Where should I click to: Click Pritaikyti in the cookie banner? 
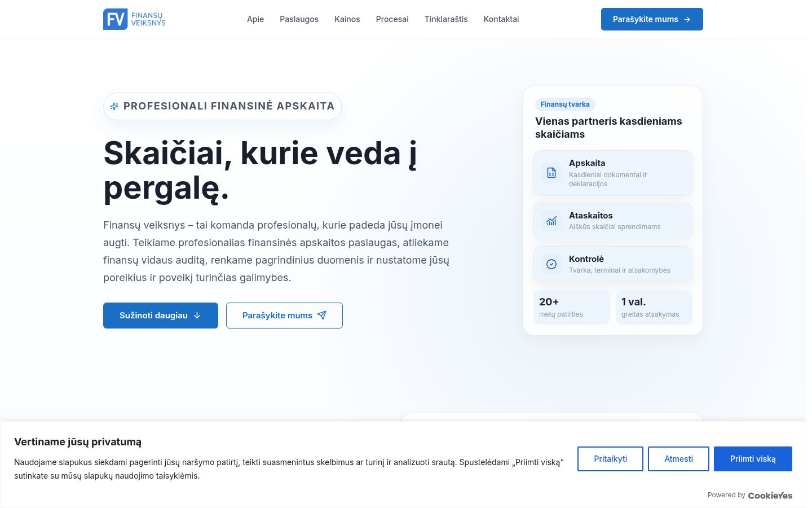pos(610,459)
